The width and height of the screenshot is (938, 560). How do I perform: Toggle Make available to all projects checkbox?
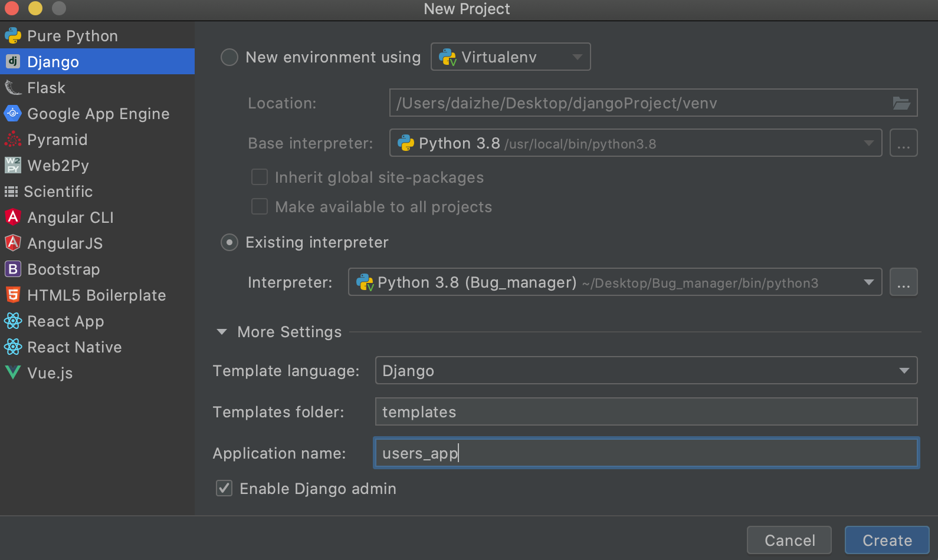pos(260,206)
